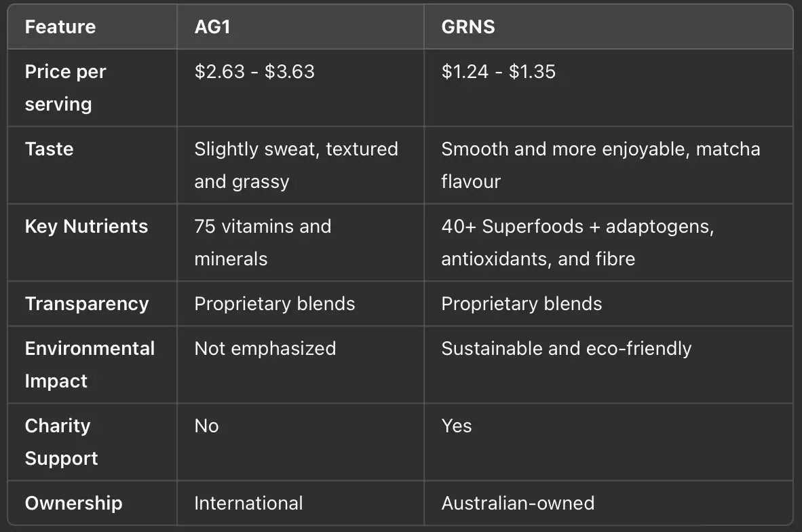Select the Taste row label

pyautogui.click(x=50, y=149)
